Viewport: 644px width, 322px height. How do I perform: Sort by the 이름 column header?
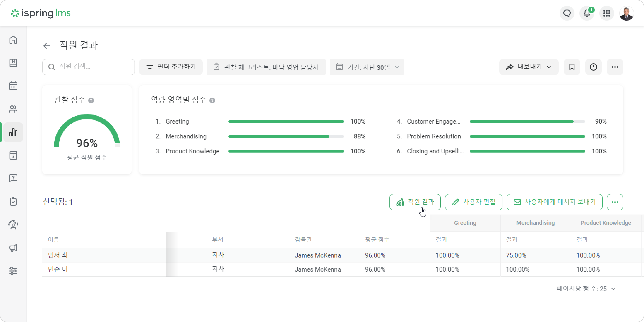(x=53, y=240)
